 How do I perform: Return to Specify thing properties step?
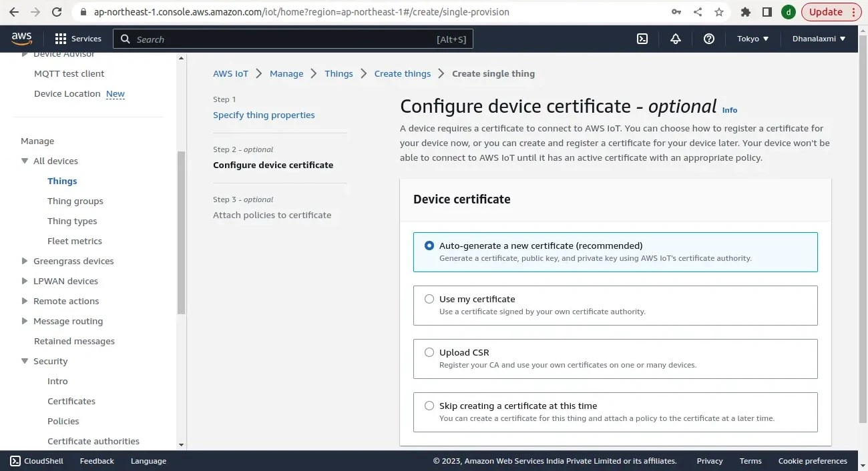coord(264,115)
